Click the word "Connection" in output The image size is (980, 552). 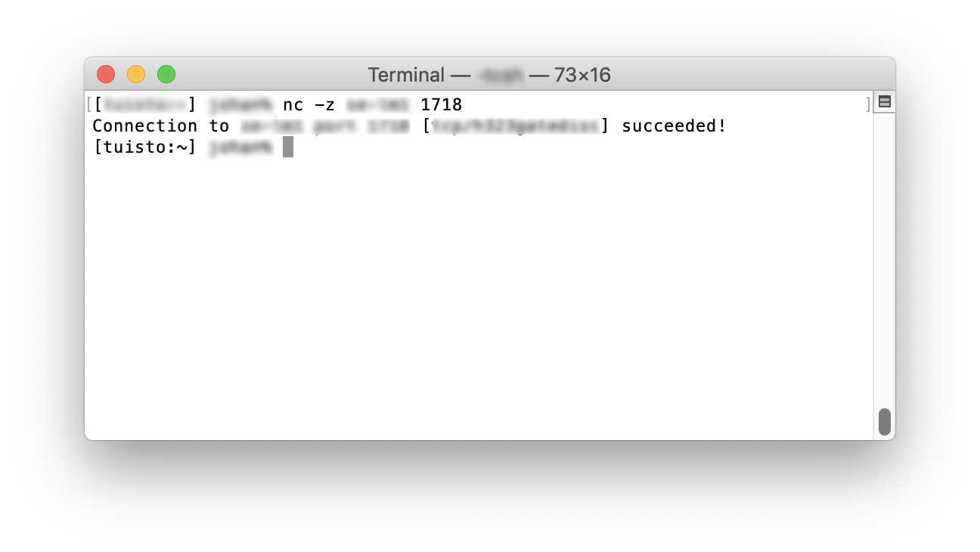point(145,126)
